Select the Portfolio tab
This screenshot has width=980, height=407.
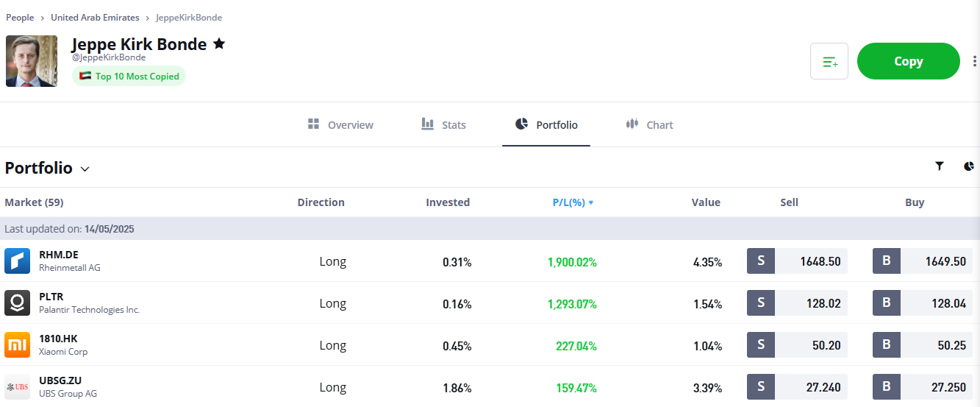click(x=546, y=124)
